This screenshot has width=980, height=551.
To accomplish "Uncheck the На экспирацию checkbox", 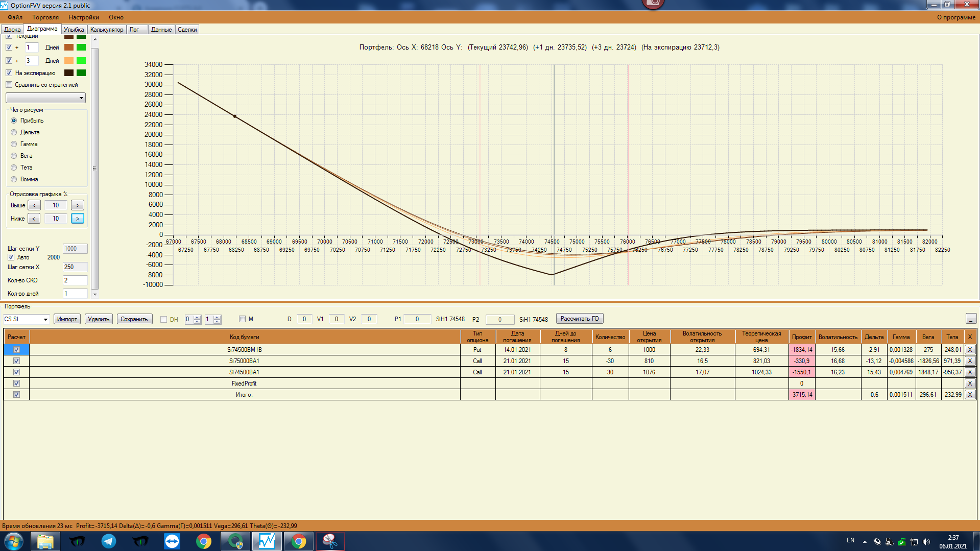I will coord(9,73).
